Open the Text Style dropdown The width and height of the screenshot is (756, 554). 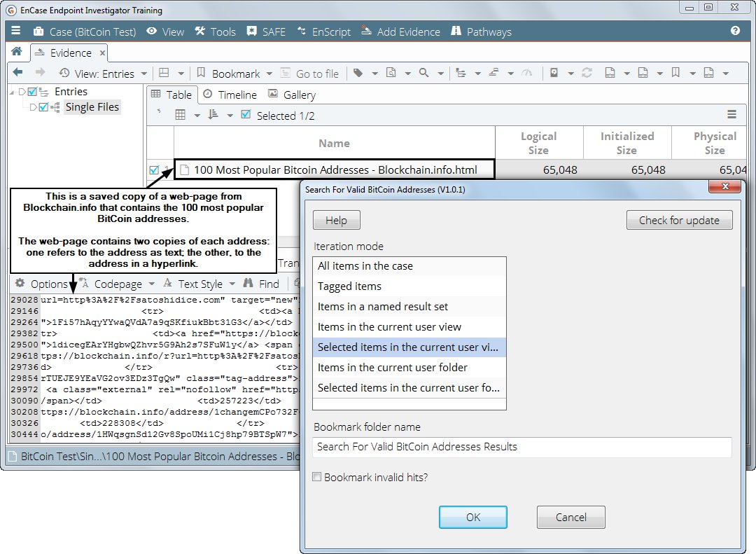[199, 284]
